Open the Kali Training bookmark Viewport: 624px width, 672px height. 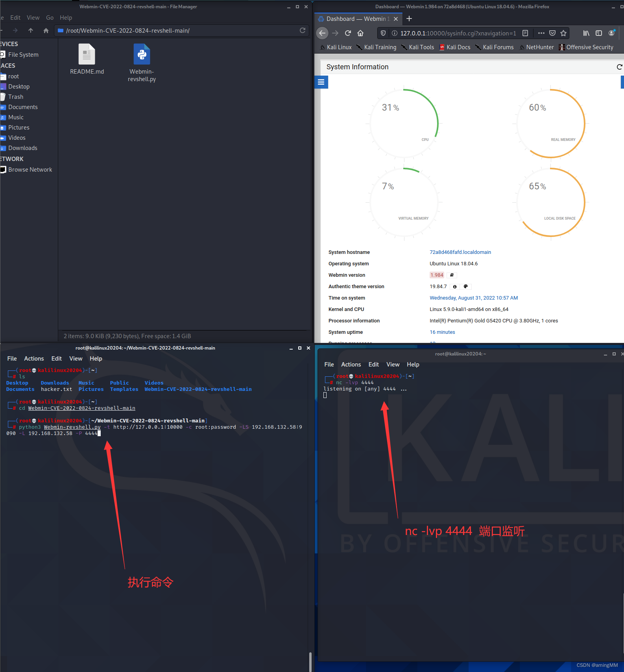(377, 47)
